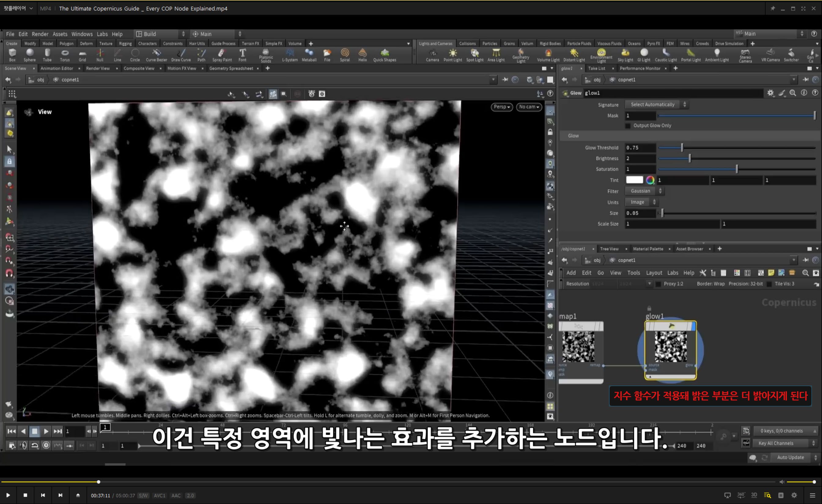Toggle the PotPlayer 3D button
Image resolution: width=822 pixels, height=504 pixels.
pos(754,495)
